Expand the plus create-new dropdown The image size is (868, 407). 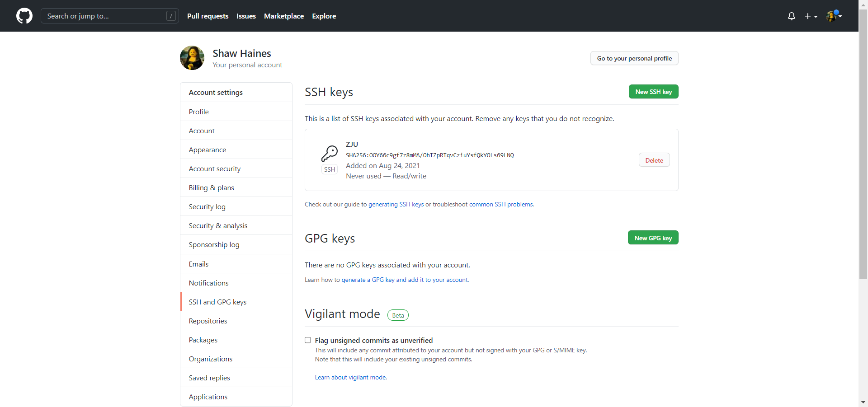[811, 16]
